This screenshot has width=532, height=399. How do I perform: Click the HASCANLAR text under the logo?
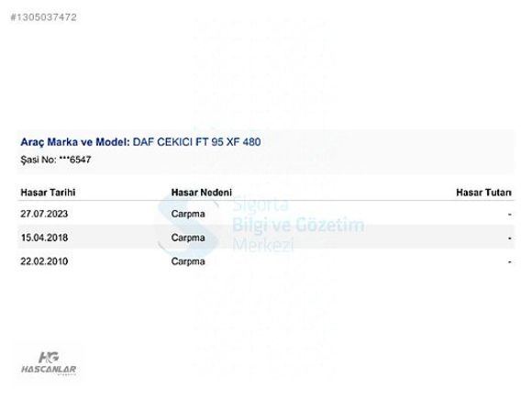pyautogui.click(x=49, y=369)
